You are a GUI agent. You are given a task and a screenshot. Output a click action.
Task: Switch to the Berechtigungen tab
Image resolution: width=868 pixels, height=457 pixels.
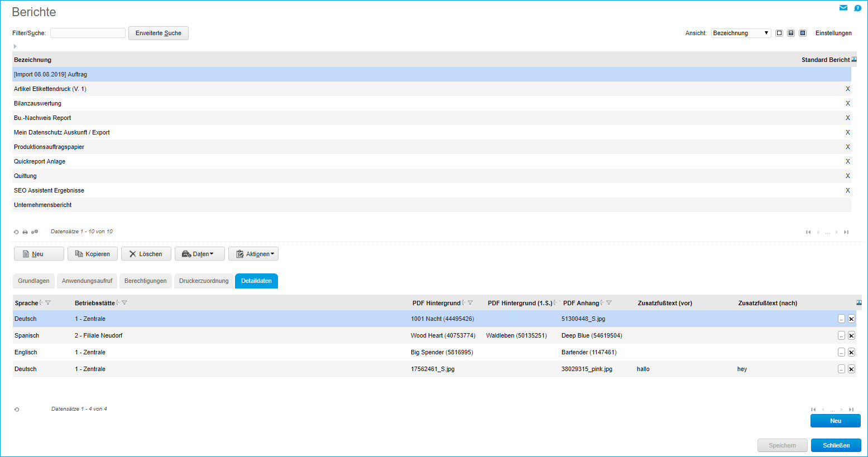click(146, 281)
